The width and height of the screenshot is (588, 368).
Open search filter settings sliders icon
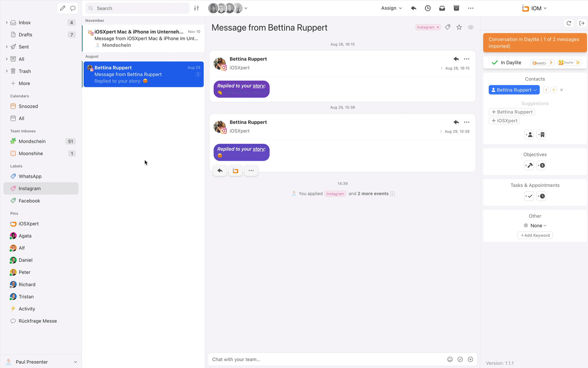196,8
